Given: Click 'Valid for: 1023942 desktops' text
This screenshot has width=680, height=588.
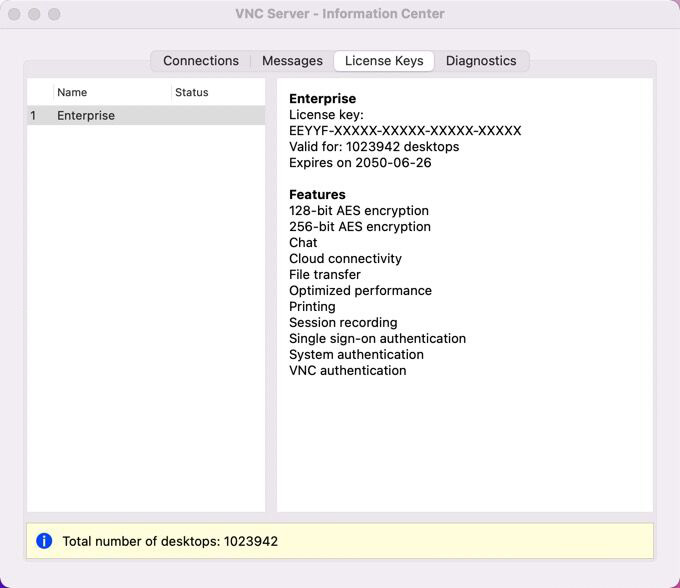Looking at the screenshot, I should [374, 147].
